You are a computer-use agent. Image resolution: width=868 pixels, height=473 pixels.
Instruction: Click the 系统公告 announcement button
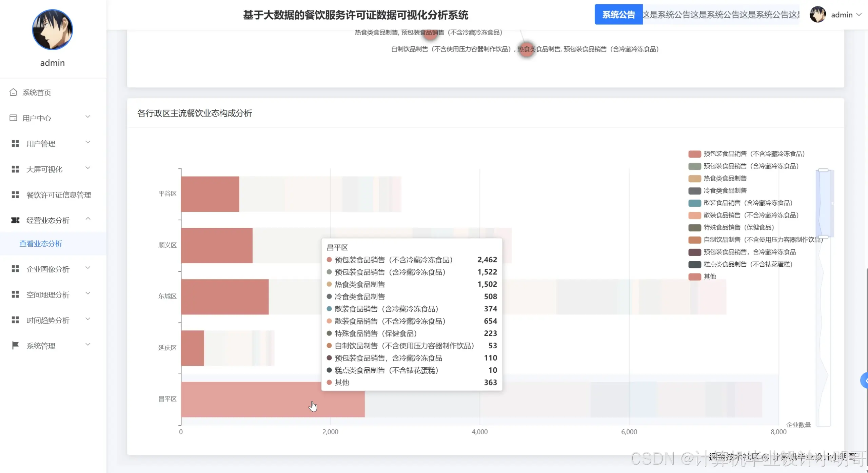coord(618,15)
